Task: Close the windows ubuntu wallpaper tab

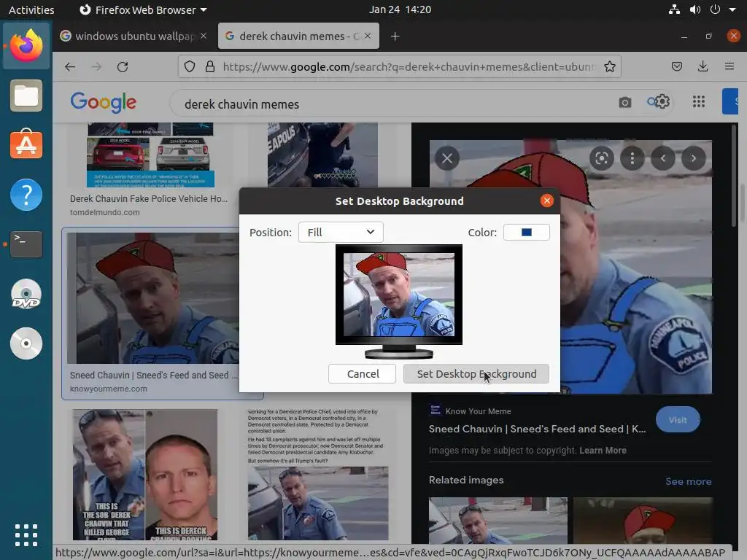Action: tap(204, 36)
